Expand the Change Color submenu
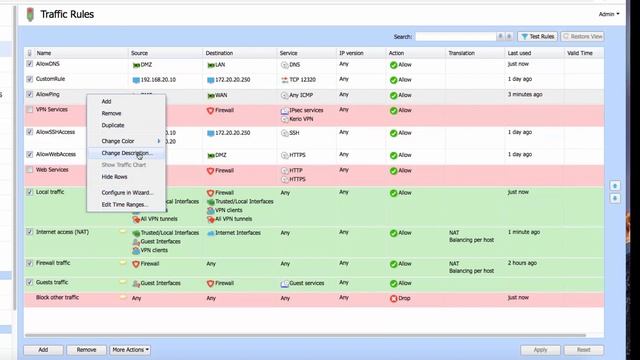 coord(126,141)
